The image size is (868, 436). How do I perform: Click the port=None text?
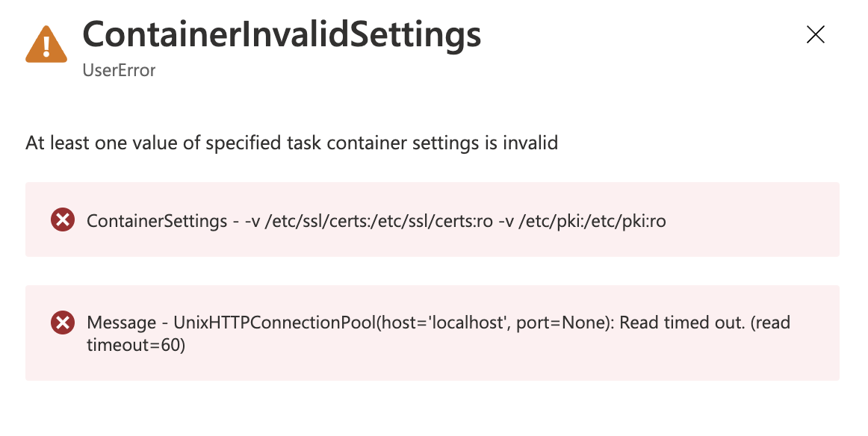pyautogui.click(x=562, y=323)
